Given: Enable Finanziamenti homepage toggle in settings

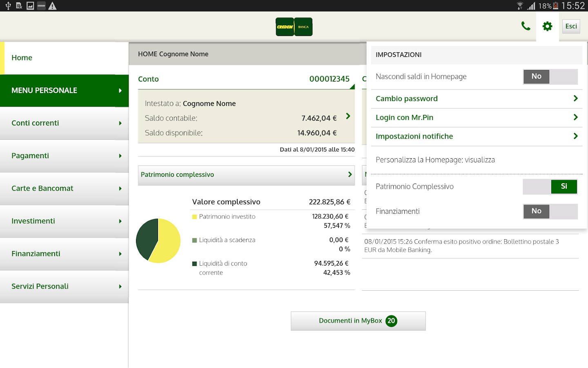Looking at the screenshot, I should 550,211.
